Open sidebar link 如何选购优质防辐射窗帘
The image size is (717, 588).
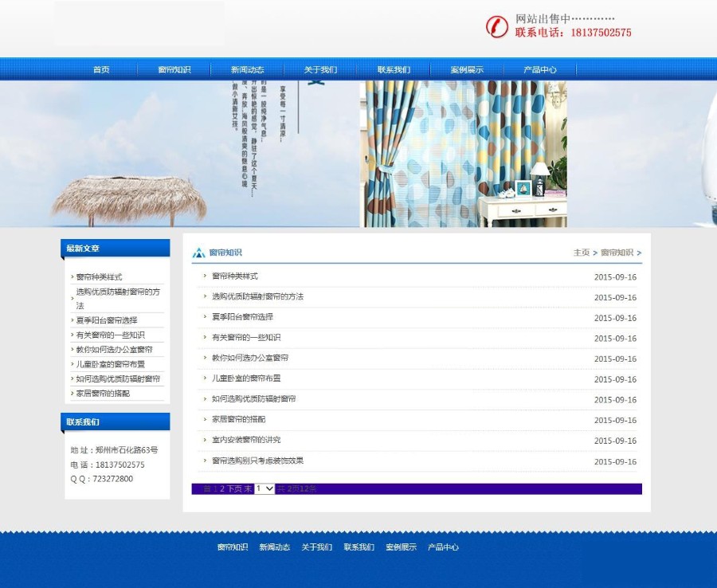[118, 378]
